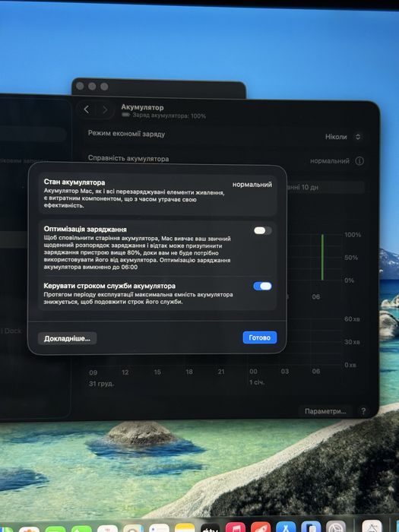Open help with the question mark button
This screenshot has width=399, height=532.
click(x=363, y=411)
